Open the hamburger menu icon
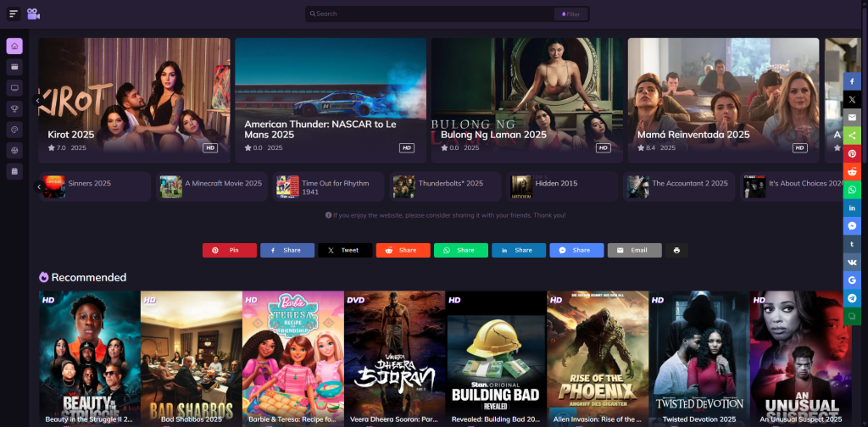Image resolution: width=868 pixels, height=427 pixels. click(x=14, y=14)
